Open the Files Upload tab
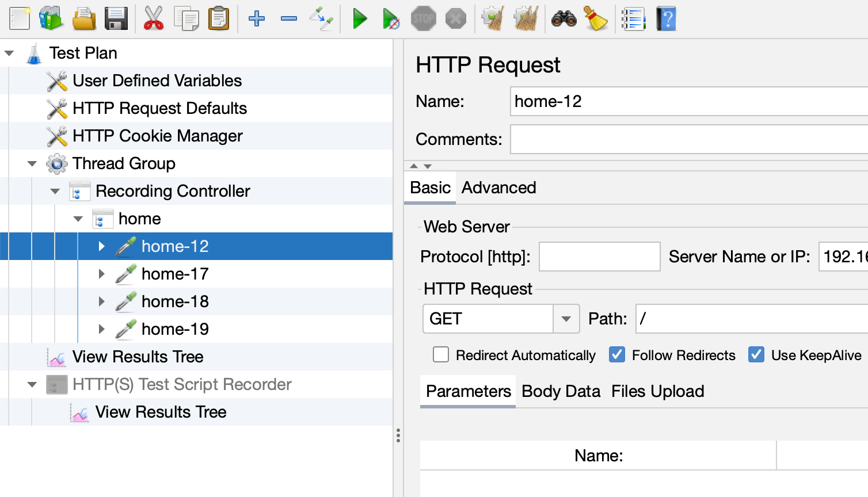This screenshot has height=497, width=868. click(657, 391)
